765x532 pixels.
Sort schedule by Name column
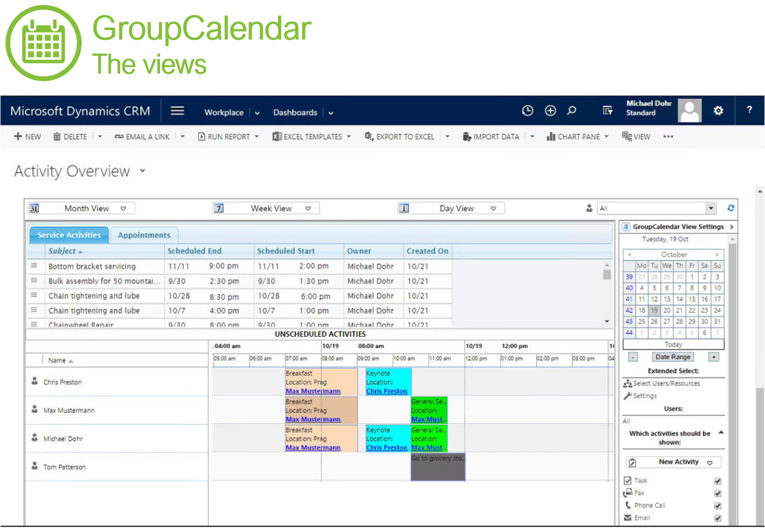click(60, 361)
